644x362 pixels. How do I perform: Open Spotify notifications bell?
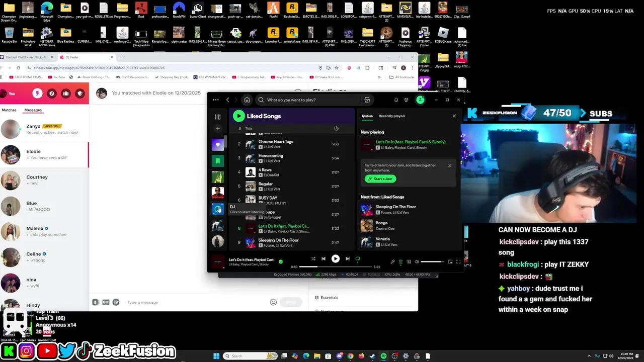click(x=396, y=100)
